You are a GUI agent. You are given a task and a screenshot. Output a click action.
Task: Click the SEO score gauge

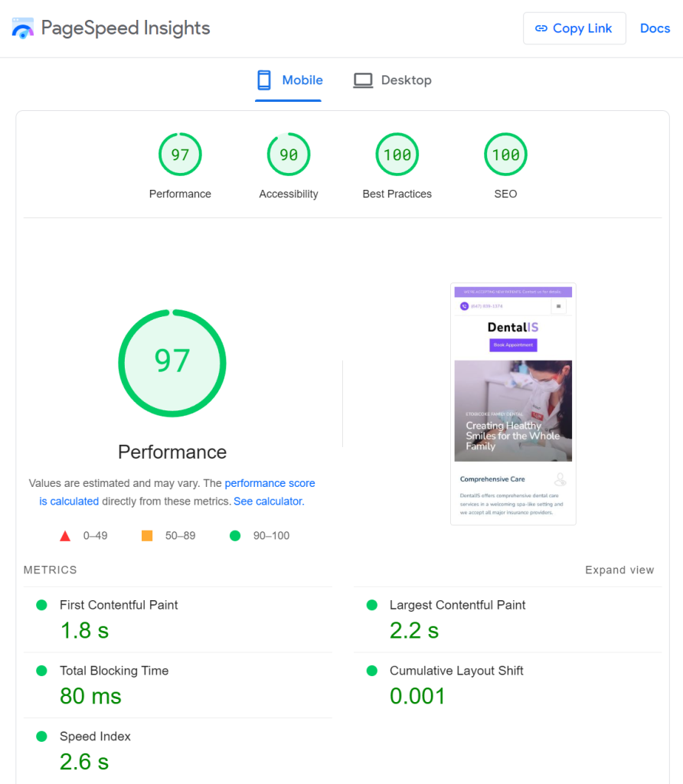click(505, 155)
